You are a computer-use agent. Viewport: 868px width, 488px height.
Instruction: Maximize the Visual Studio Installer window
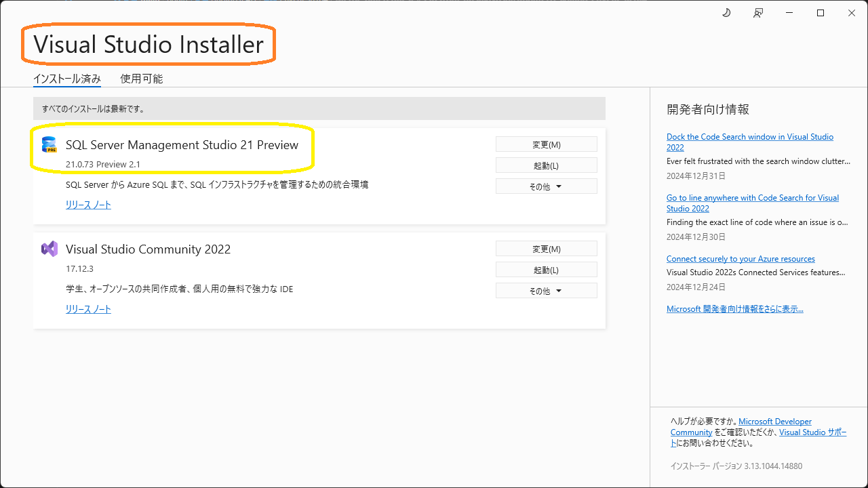click(x=821, y=13)
